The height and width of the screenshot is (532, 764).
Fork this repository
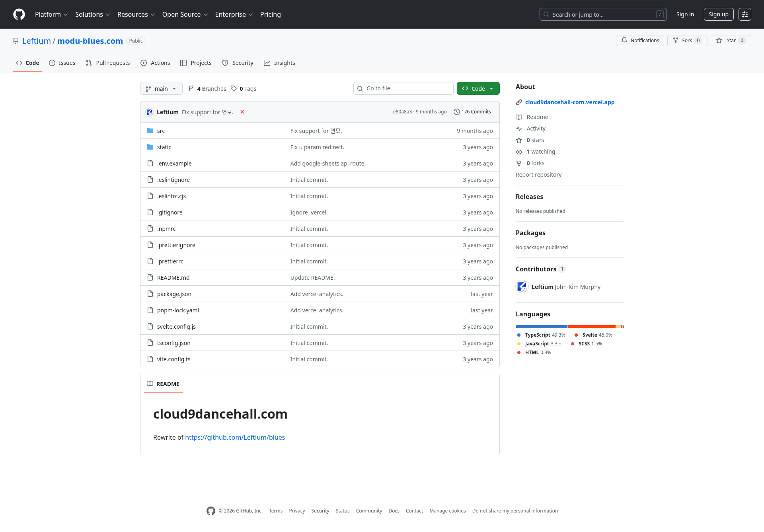pos(687,41)
